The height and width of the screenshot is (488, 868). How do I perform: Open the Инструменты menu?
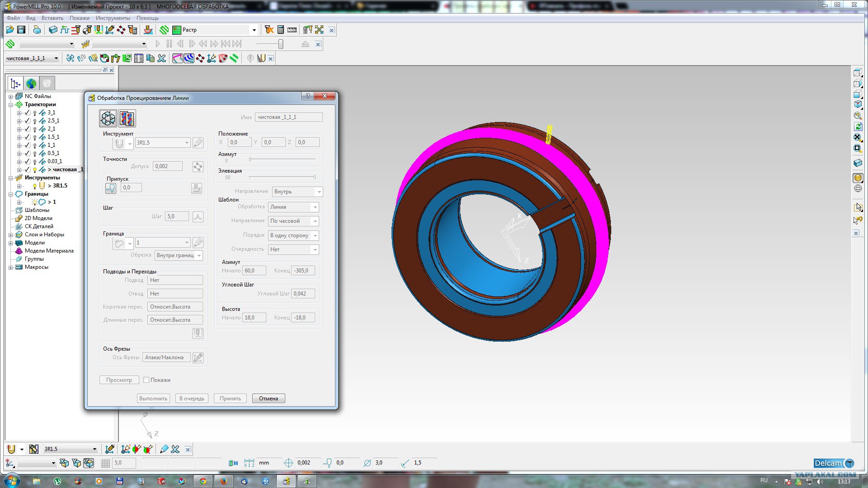(113, 18)
